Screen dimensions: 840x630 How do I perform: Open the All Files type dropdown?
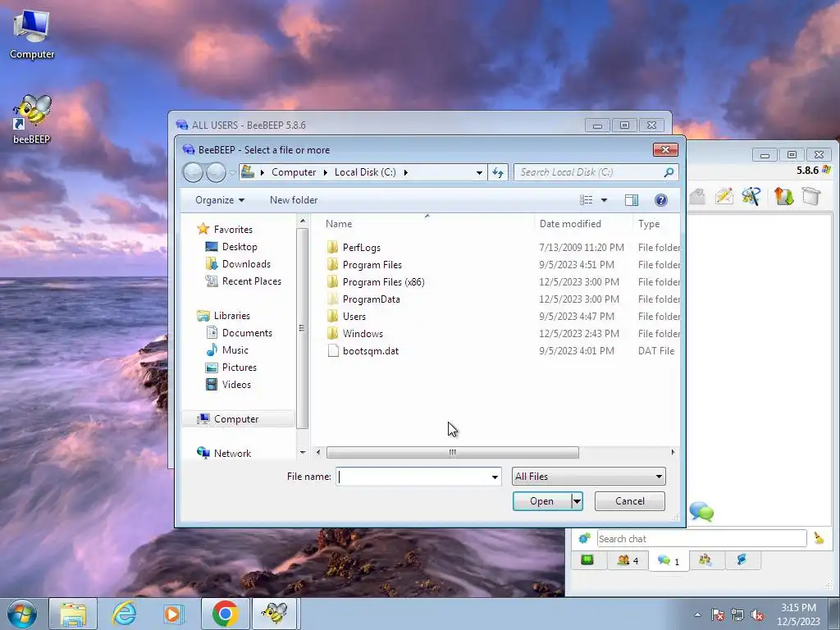589,477
